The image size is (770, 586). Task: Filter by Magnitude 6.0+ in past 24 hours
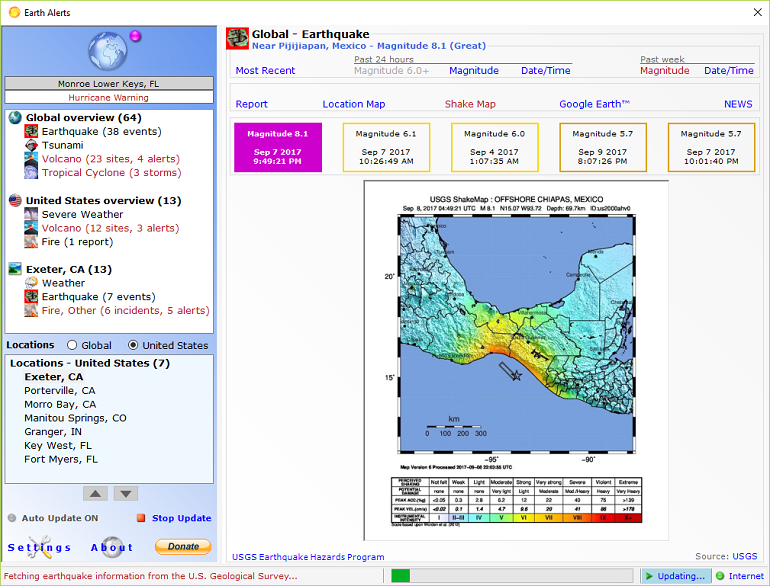[x=391, y=71]
